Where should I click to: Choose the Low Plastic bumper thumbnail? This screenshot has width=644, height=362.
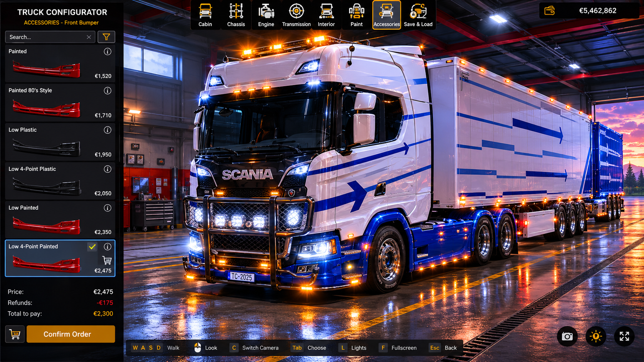(x=47, y=148)
